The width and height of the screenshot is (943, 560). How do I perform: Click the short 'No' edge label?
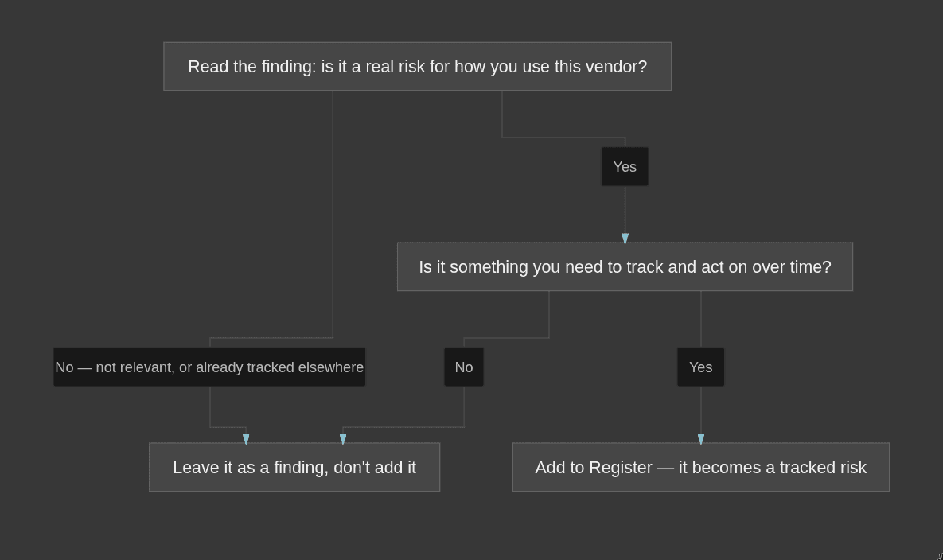point(464,367)
